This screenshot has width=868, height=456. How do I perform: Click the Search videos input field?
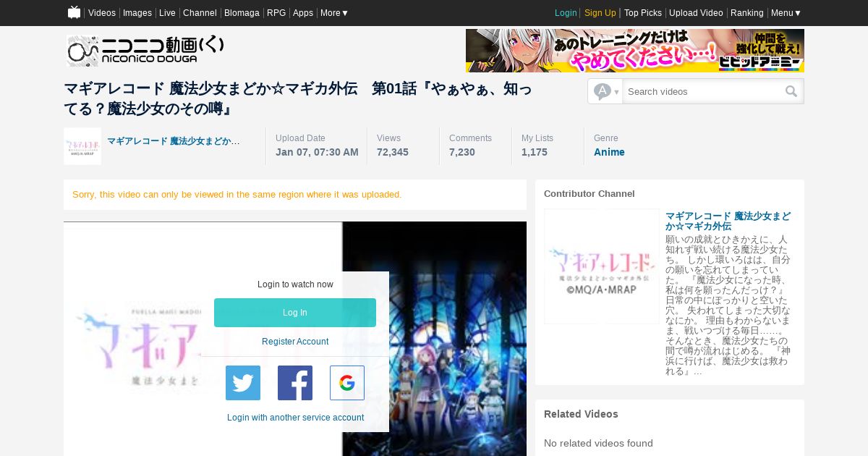703,91
